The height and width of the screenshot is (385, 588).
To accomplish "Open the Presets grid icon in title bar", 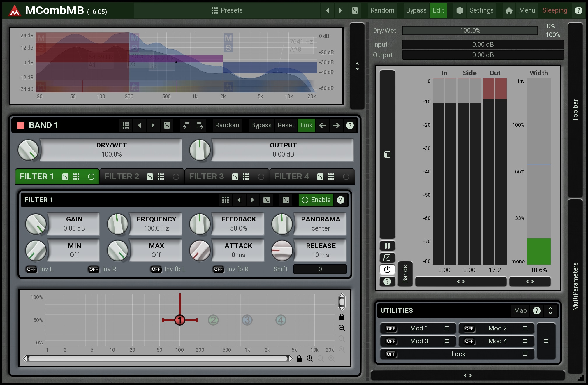I will coord(214,10).
